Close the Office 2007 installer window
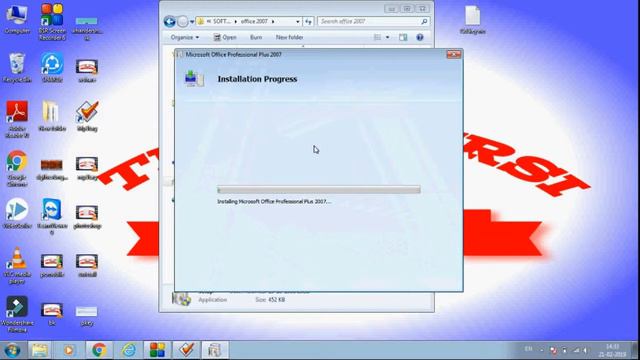The width and height of the screenshot is (640, 360). (453, 54)
